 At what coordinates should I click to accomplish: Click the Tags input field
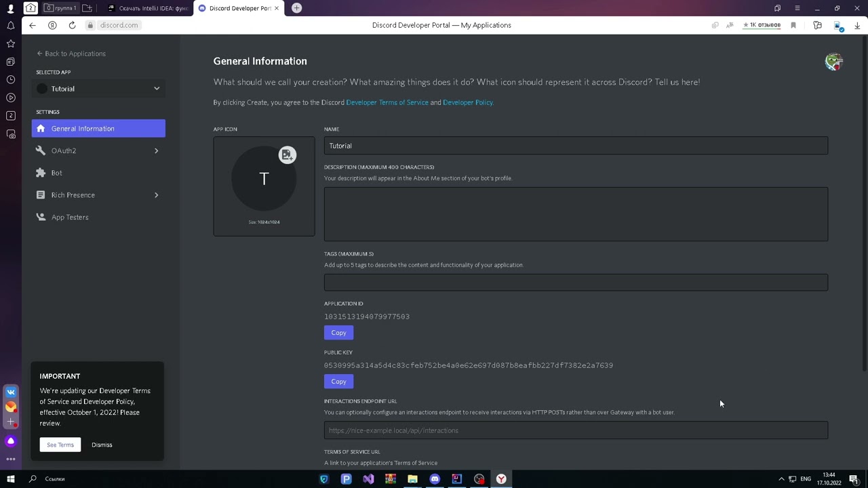pos(576,283)
